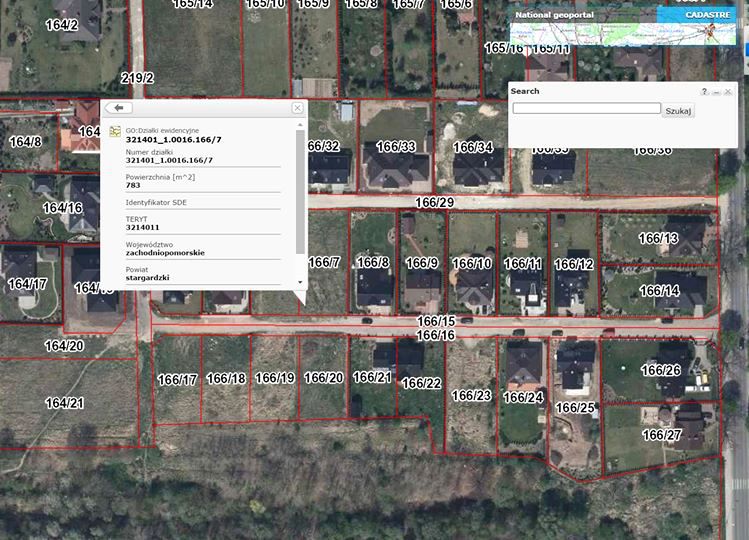Click the Search text input field
The width and height of the screenshot is (749, 540).
(586, 108)
